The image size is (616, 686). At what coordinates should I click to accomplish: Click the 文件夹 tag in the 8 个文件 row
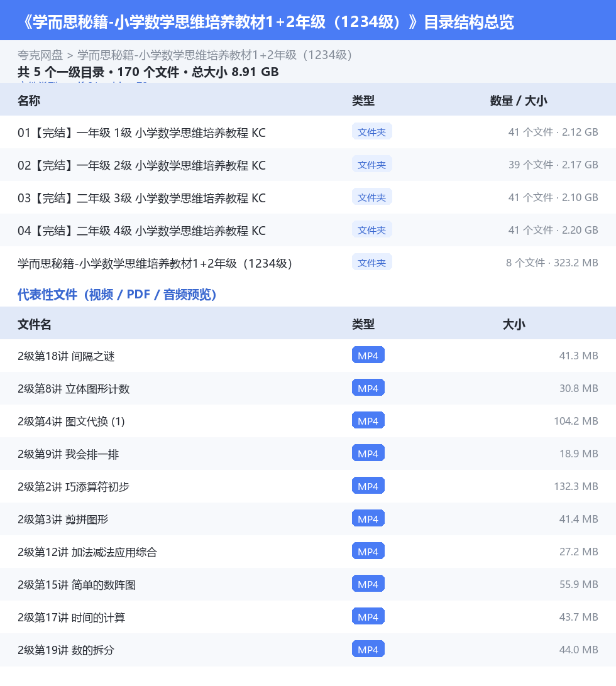[371, 263]
